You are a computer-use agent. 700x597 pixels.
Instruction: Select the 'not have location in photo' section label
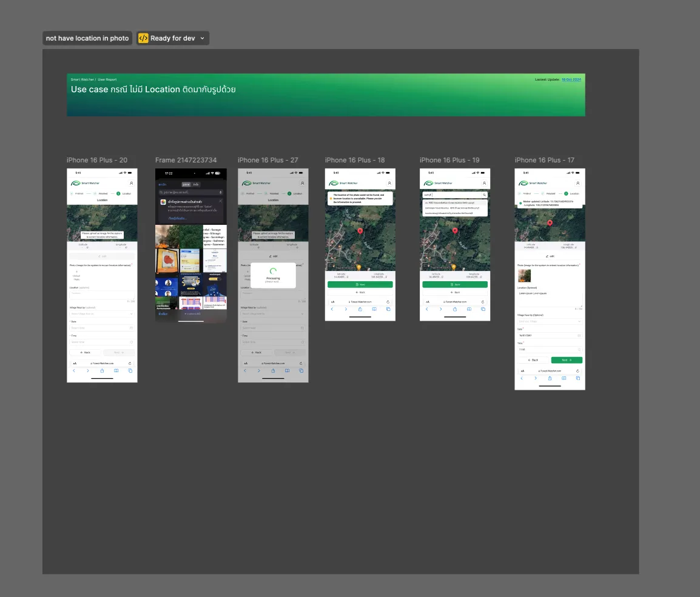coord(87,38)
